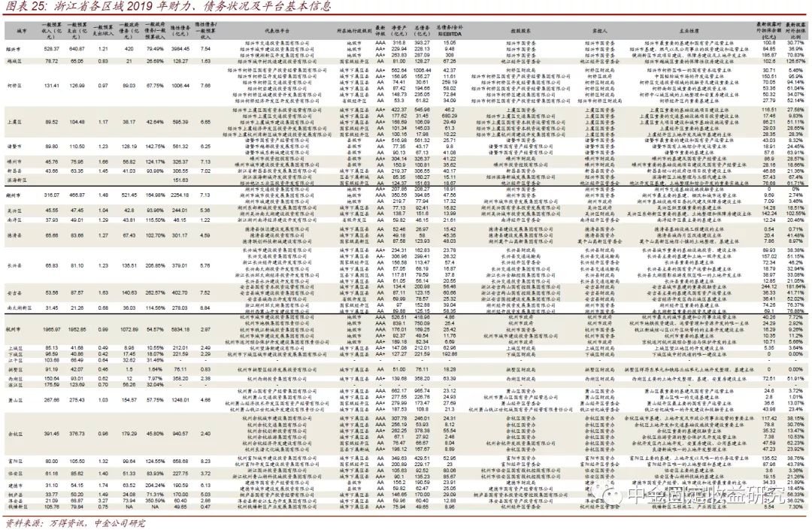Viewport: 812px width, 530px height.
Task: Click 杭州市 government debt value 1072.89
Action: coord(129,329)
